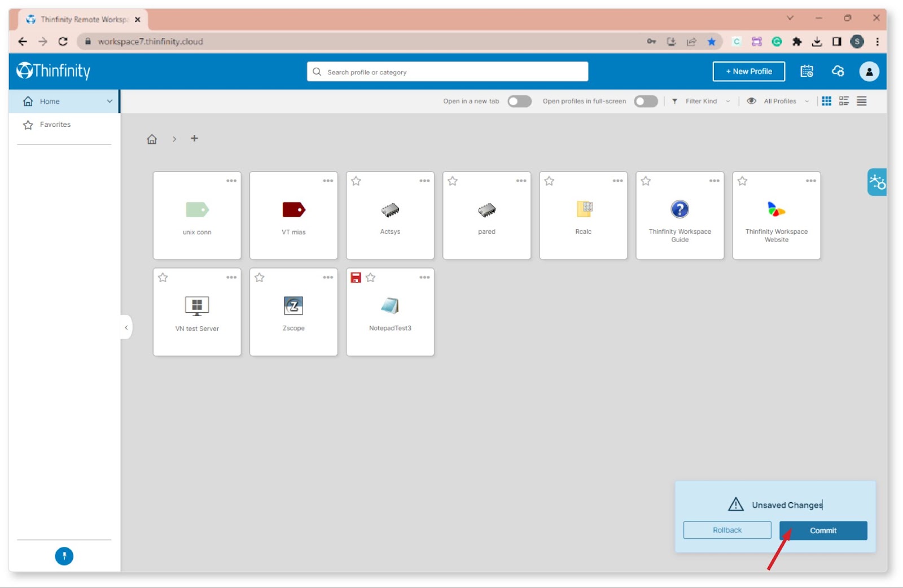Collapse the sidebar with the arrow handle

click(x=126, y=327)
